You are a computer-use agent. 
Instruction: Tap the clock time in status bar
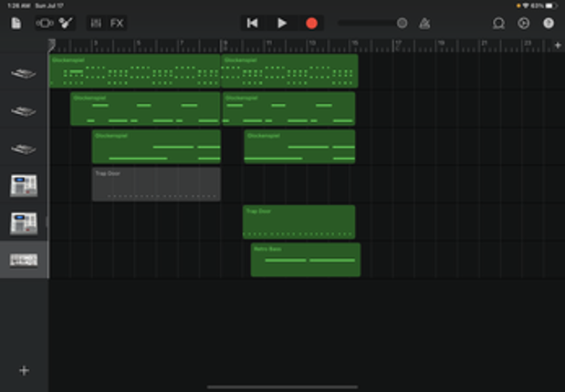19,5
